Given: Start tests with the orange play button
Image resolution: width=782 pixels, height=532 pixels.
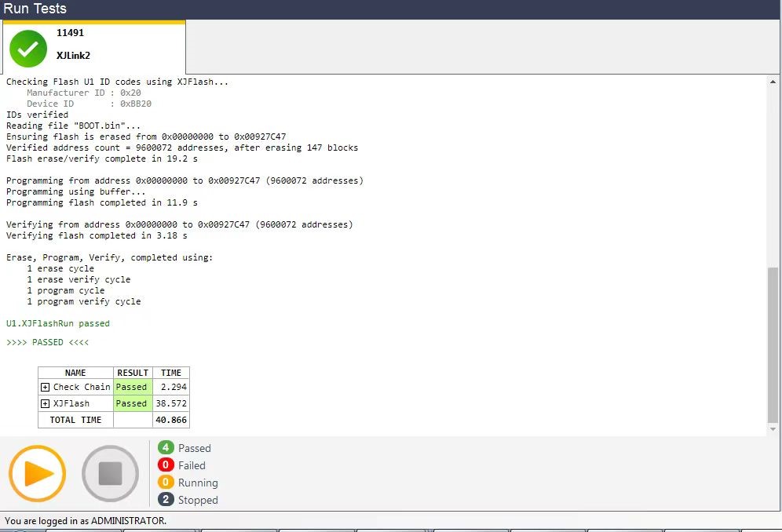Looking at the screenshot, I should tap(38, 473).
